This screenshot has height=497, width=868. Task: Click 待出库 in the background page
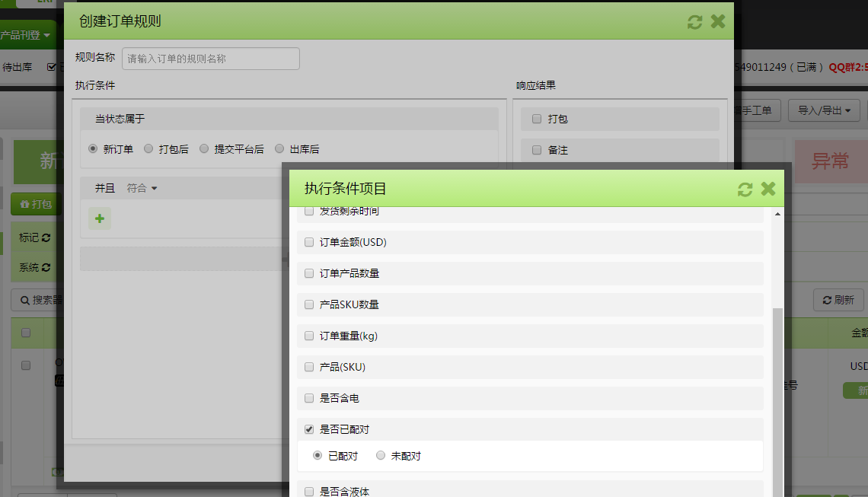coord(18,67)
